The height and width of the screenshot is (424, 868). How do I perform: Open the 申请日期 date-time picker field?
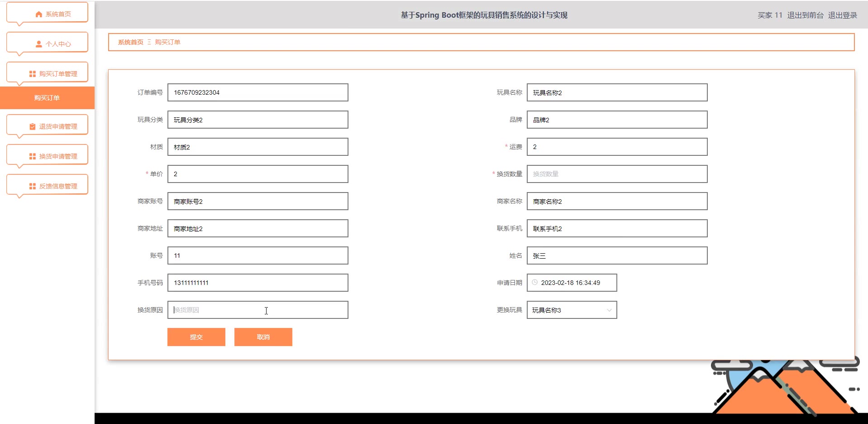tap(572, 283)
